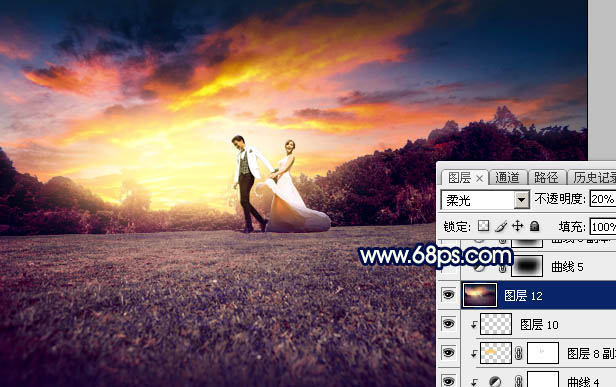Click the 填充 label

coord(572,227)
